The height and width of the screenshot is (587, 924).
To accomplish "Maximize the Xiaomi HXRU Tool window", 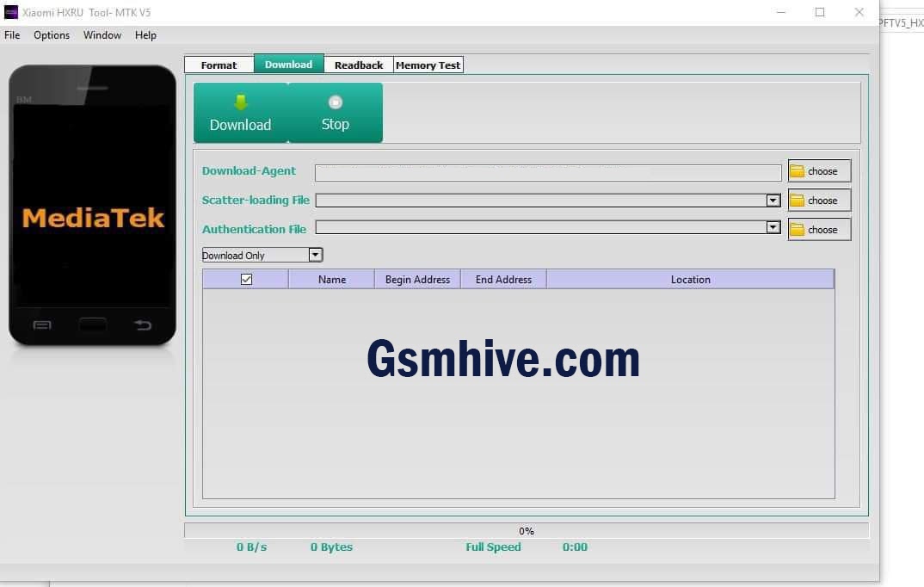I will pyautogui.click(x=820, y=12).
